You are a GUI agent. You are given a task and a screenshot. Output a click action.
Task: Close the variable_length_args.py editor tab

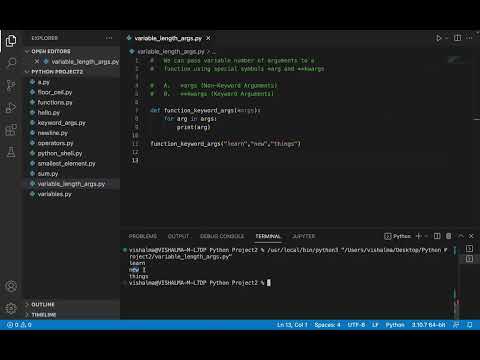[208, 38]
